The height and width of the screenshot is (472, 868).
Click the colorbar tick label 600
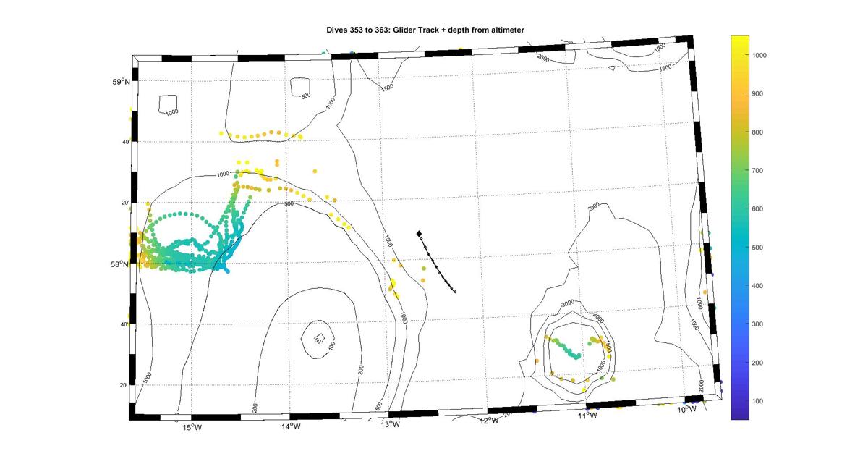pos(758,208)
